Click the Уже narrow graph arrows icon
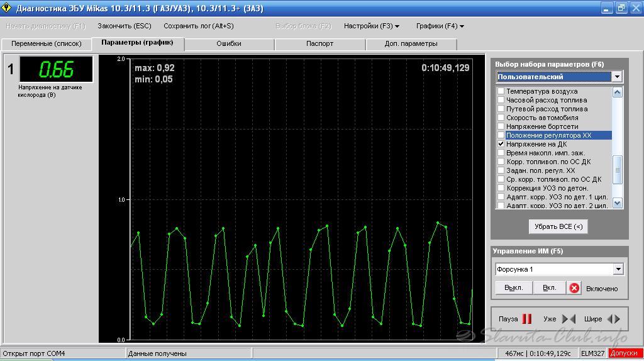 [x=569, y=319]
